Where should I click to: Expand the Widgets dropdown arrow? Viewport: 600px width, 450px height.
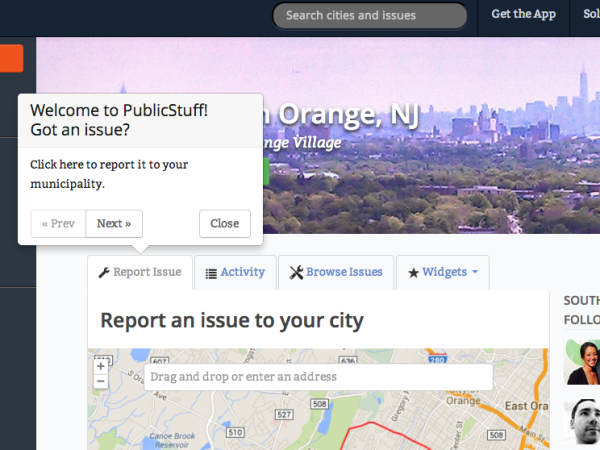click(x=475, y=272)
